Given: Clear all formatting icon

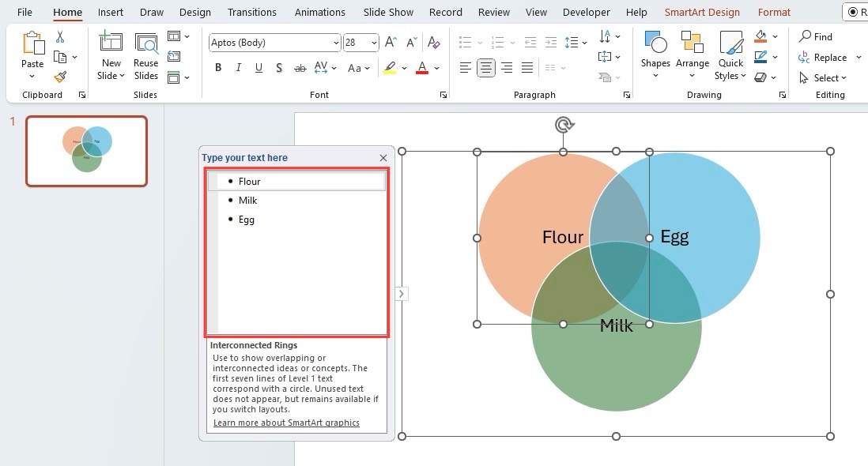Looking at the screenshot, I should (x=434, y=42).
